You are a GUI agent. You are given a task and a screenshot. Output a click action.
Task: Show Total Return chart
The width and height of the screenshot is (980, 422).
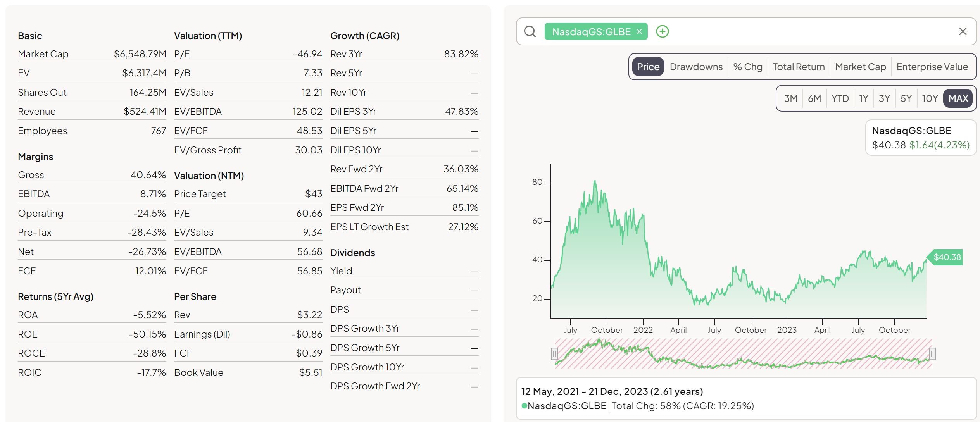[798, 67]
